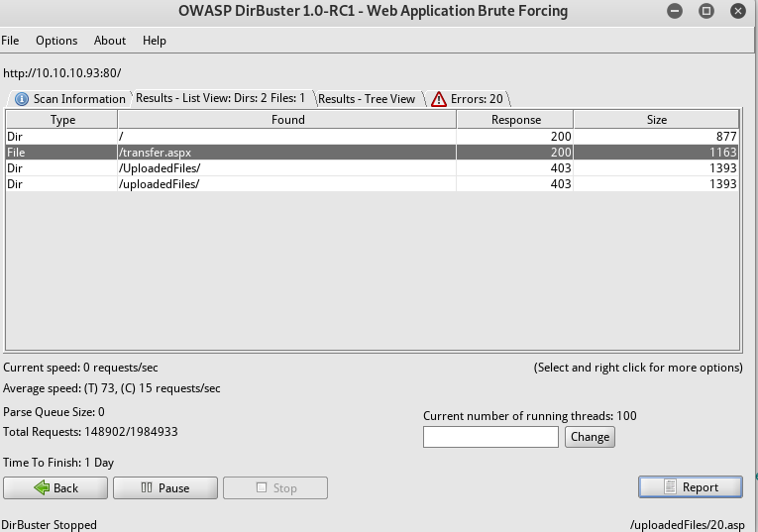The height and width of the screenshot is (532, 758).
Task: Click the thread count input field
Action: pos(490,437)
